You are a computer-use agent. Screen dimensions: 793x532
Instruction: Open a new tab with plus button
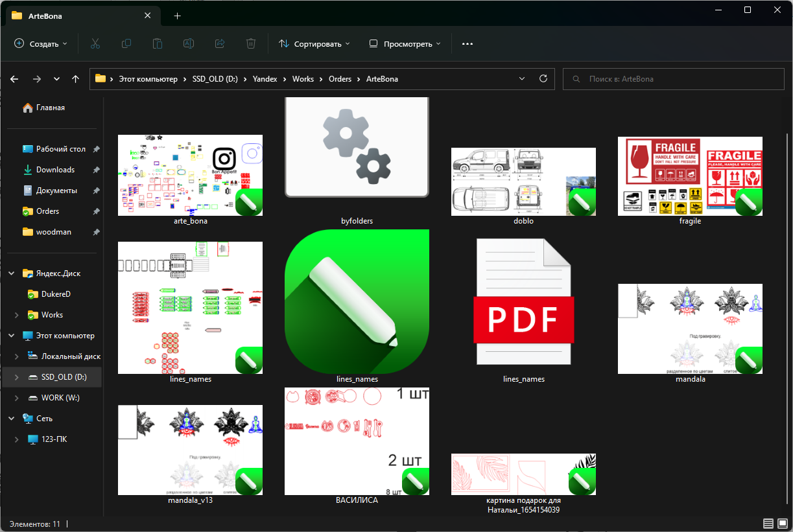click(178, 16)
